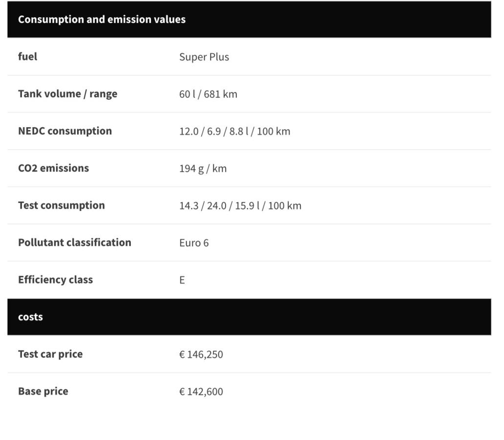Click the 14.3 / 24.0 / 15.9 l value

240,205
